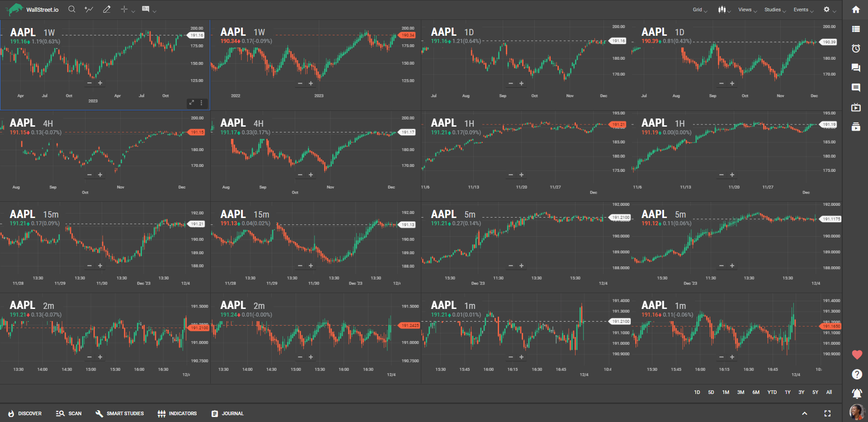Click AAPL symbol on 1D chart priced 191.16
The height and width of the screenshot is (422, 868).
443,32
